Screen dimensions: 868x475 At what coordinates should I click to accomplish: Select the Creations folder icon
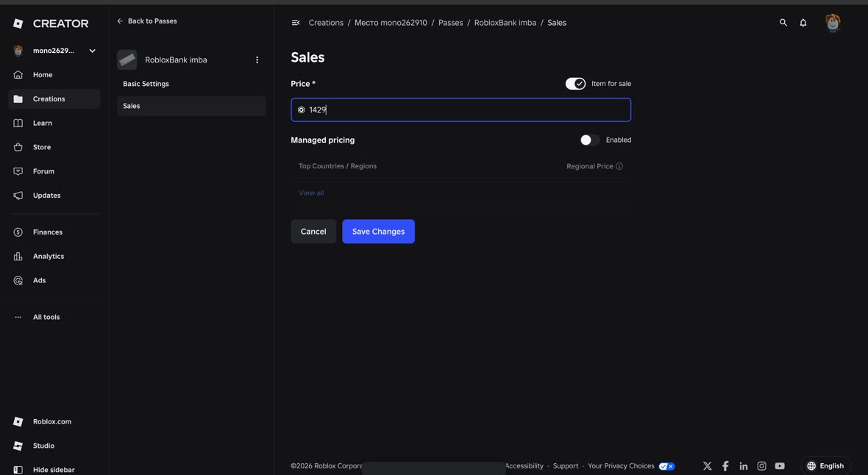pos(18,99)
